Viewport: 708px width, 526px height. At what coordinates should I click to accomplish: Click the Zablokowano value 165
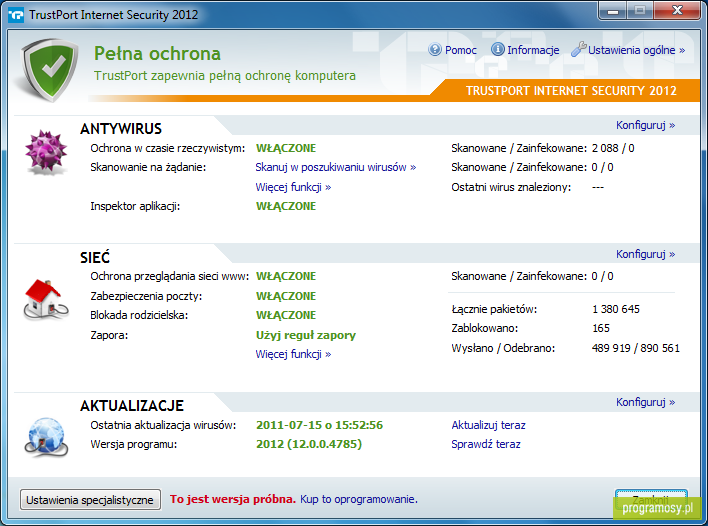(601, 328)
